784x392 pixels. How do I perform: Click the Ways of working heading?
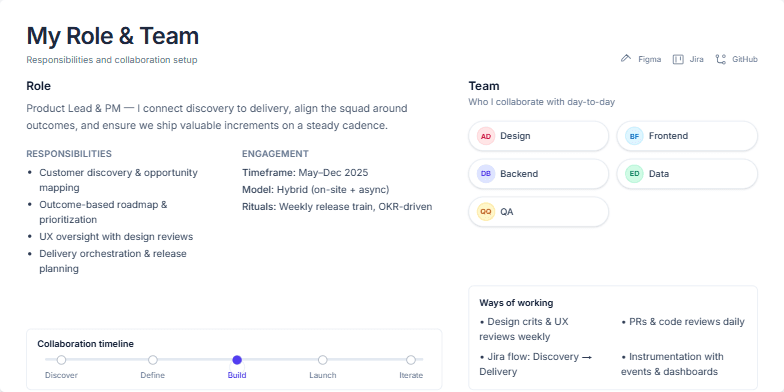click(x=516, y=303)
